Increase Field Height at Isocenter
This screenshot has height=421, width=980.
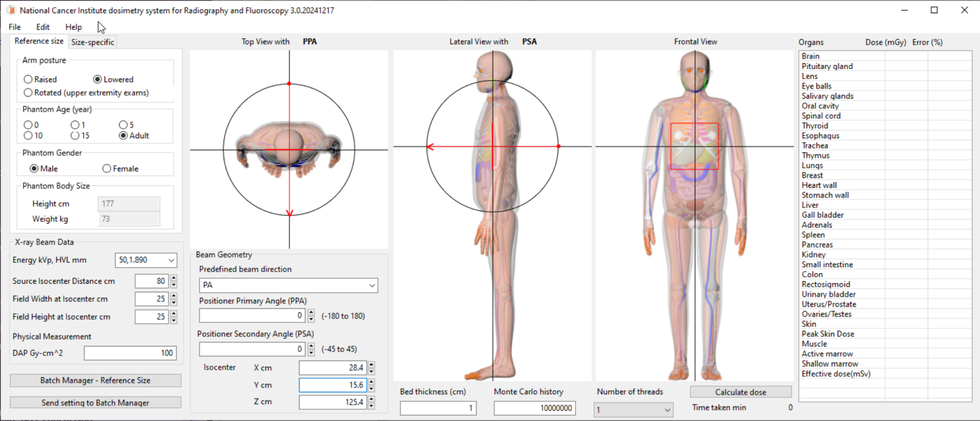[174, 313]
